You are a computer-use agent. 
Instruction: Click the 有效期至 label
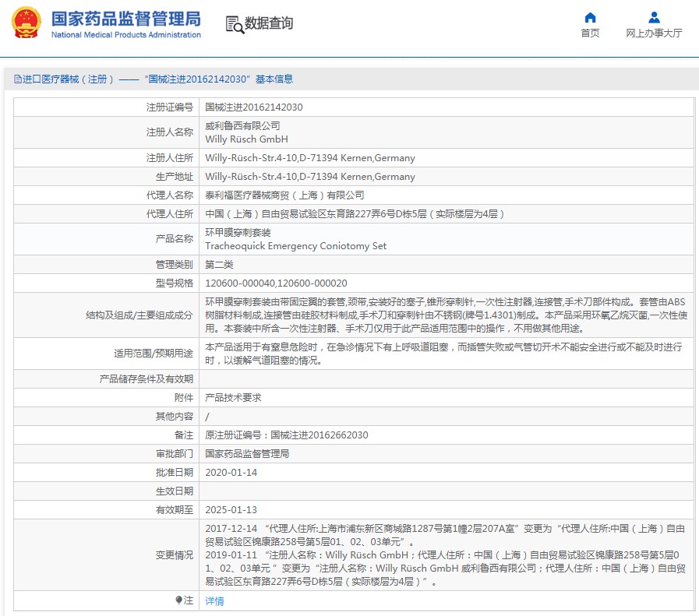[175, 510]
